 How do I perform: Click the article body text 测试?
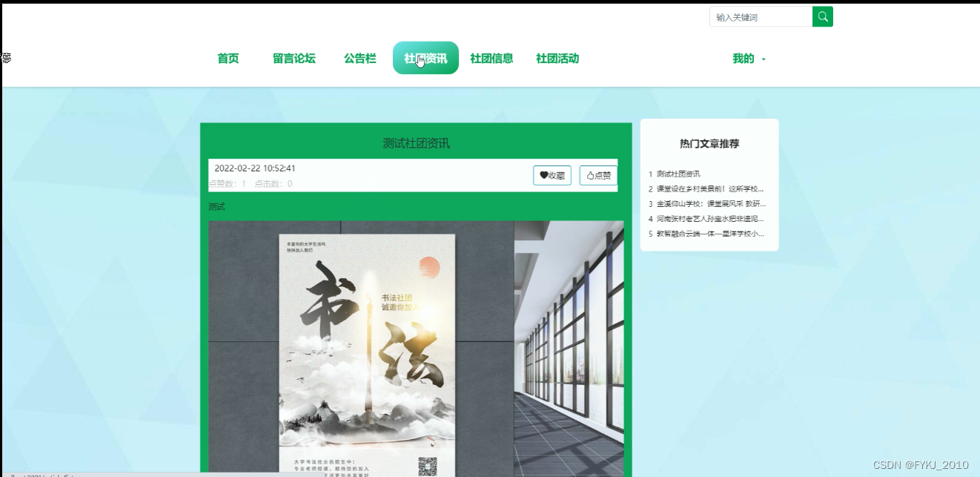tap(216, 207)
